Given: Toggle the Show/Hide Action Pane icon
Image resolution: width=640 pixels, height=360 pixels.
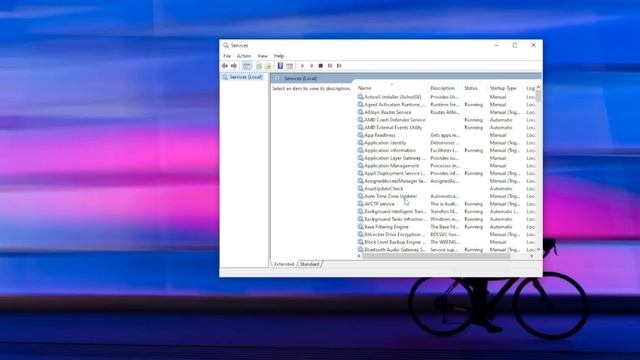Looking at the screenshot, I should [290, 66].
